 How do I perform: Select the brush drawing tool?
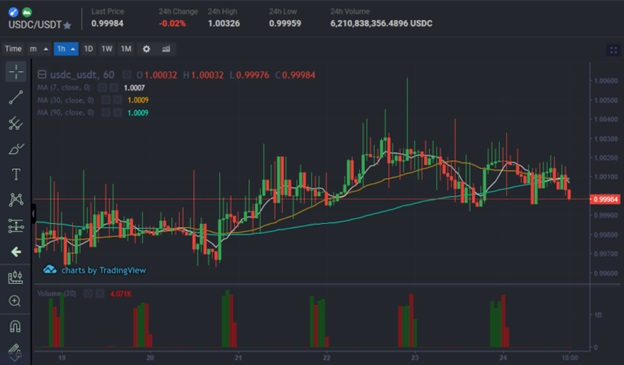tap(16, 149)
